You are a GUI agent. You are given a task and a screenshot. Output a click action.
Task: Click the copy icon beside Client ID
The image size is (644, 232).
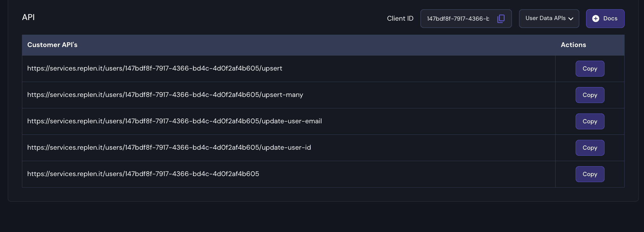click(x=501, y=19)
